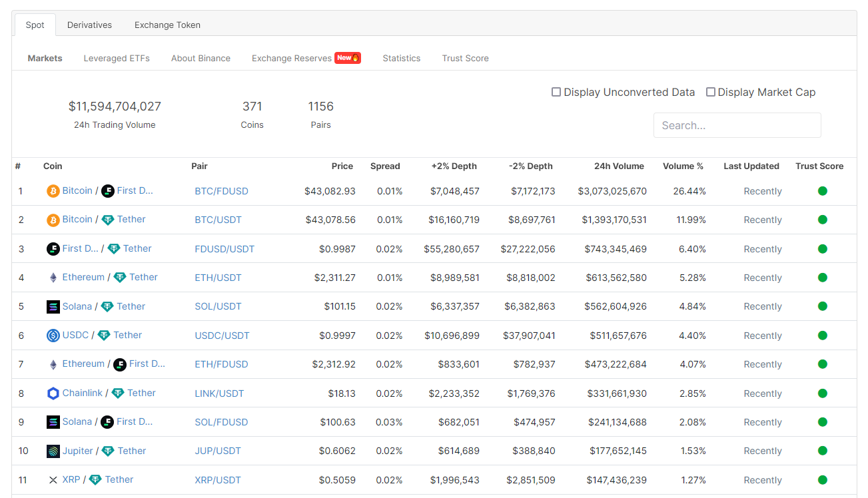The image size is (868, 498).
Task: Click the Jupiter coin icon
Action: point(53,451)
